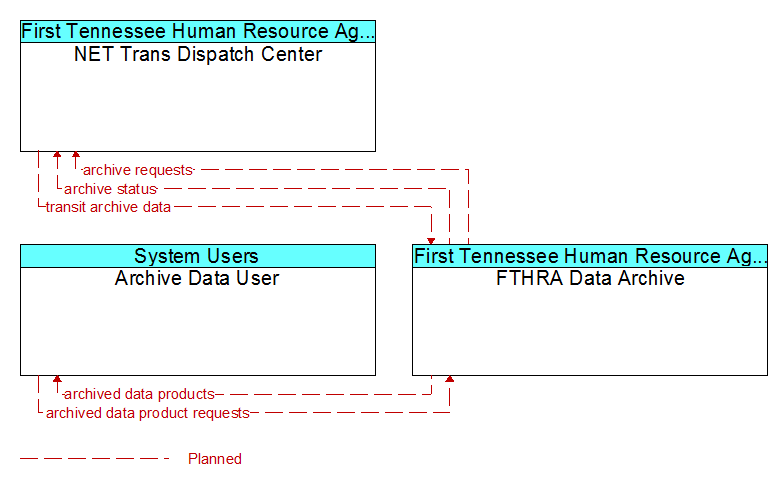Click the 'archived data products' flow label
782x485 pixels.
tap(139, 394)
